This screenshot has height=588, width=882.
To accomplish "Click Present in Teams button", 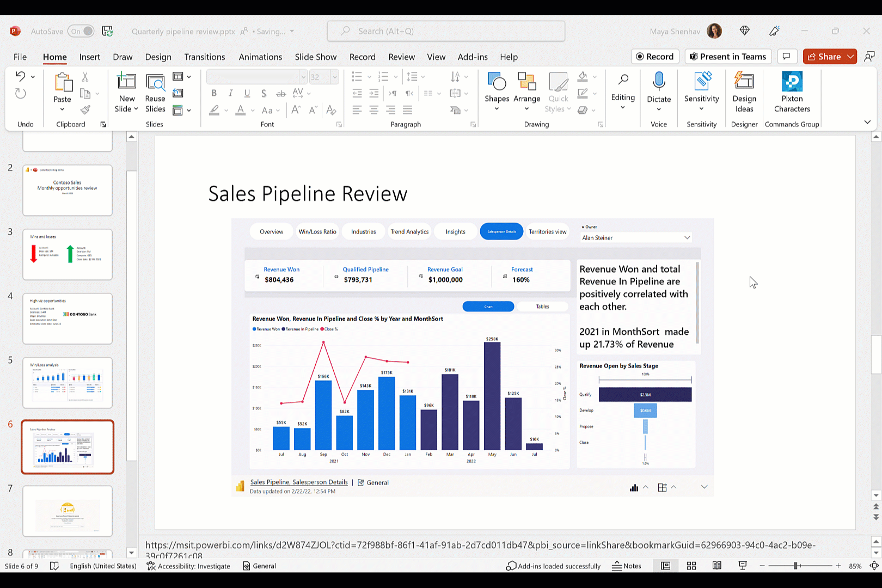I will pos(728,56).
